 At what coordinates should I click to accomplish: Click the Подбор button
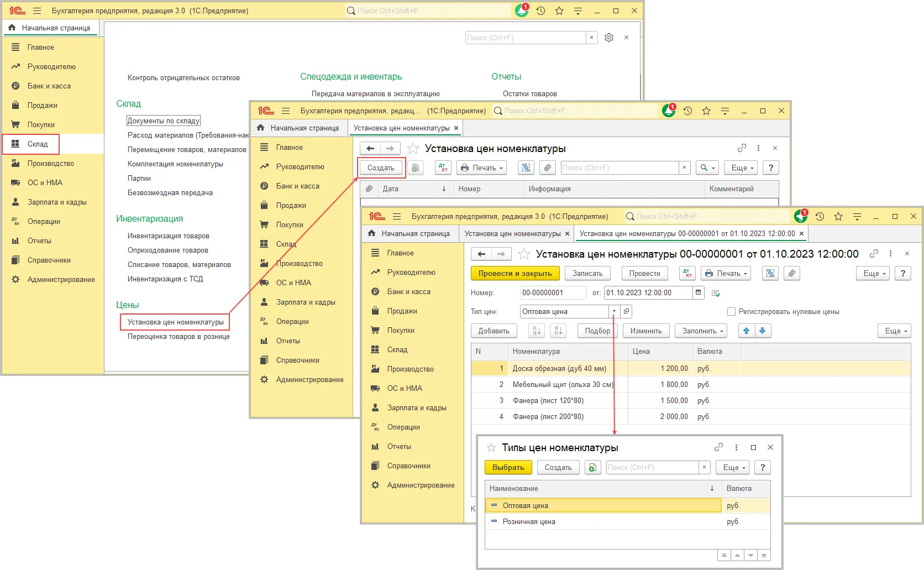[597, 331]
